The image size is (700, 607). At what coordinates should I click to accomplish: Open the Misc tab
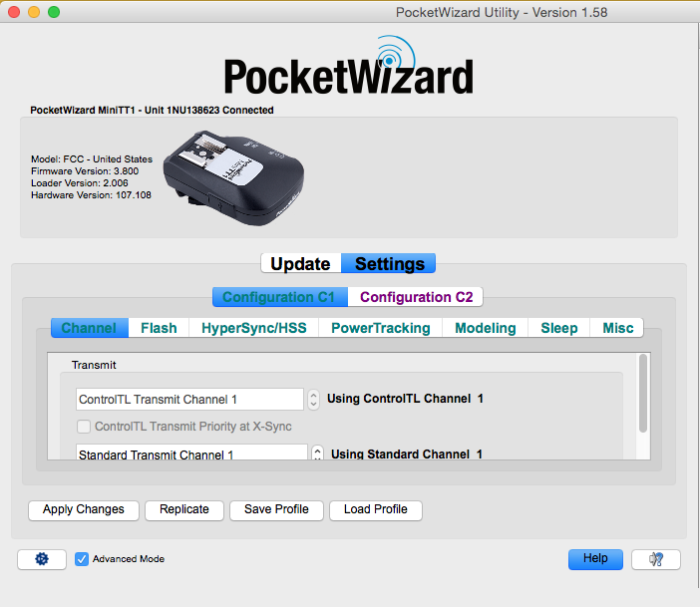tap(617, 328)
